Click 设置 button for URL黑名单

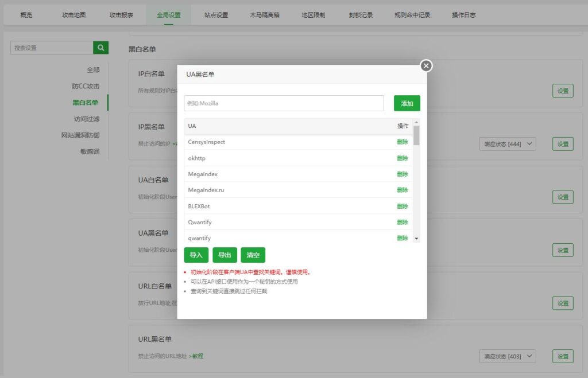tap(563, 356)
